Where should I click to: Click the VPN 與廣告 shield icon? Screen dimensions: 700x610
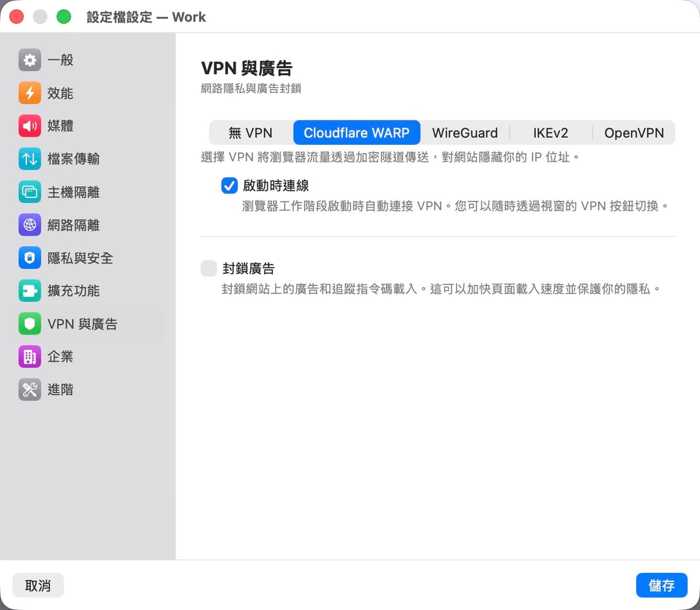pos(30,324)
